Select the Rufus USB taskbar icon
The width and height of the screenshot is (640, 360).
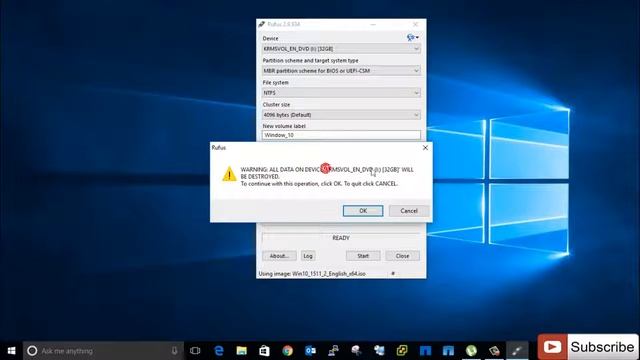point(517,351)
